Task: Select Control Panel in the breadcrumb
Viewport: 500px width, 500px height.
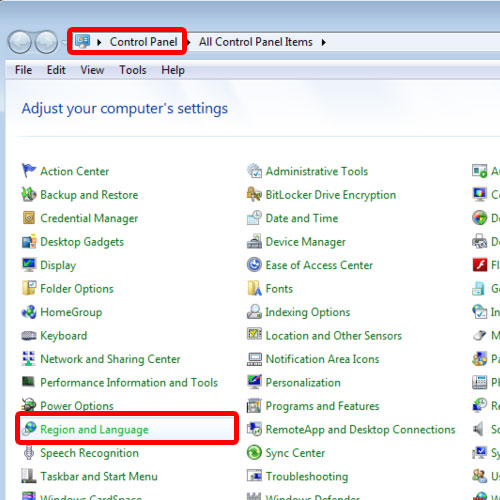Action: coord(143,42)
